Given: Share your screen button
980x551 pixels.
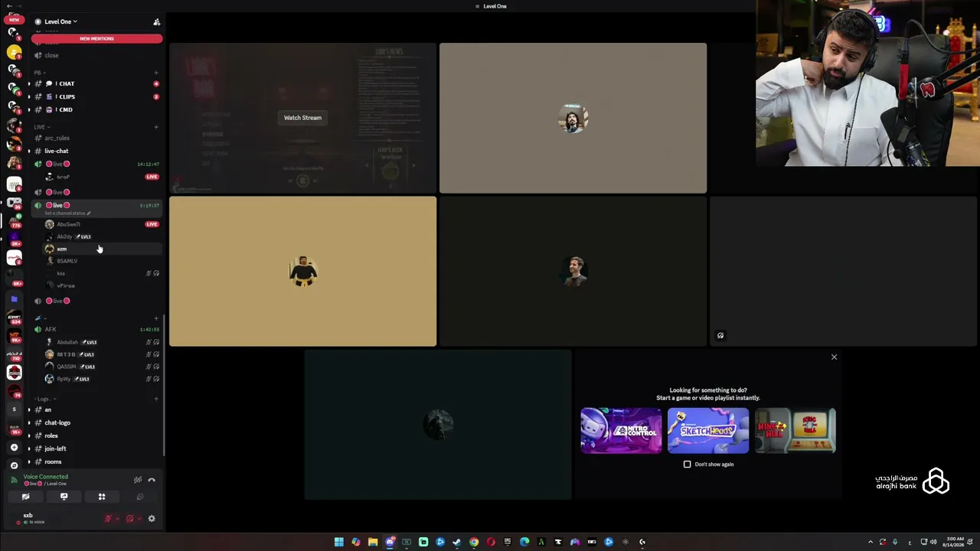Looking at the screenshot, I should point(64,497).
